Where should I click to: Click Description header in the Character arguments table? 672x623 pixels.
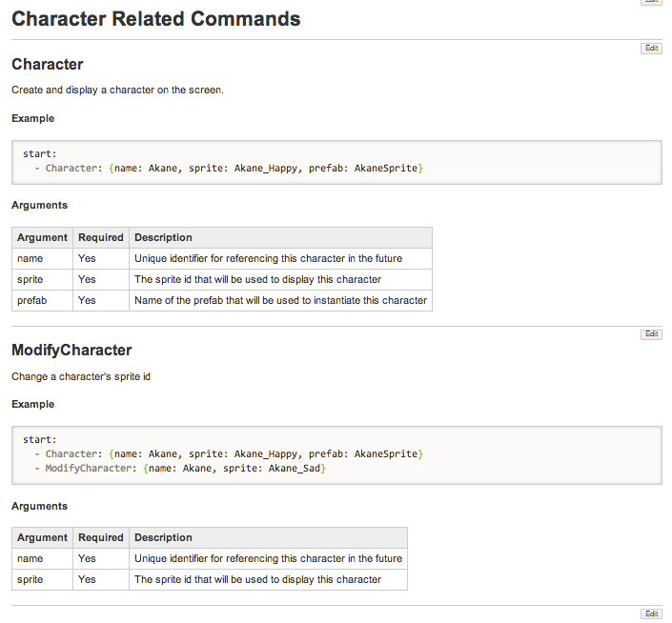(163, 237)
